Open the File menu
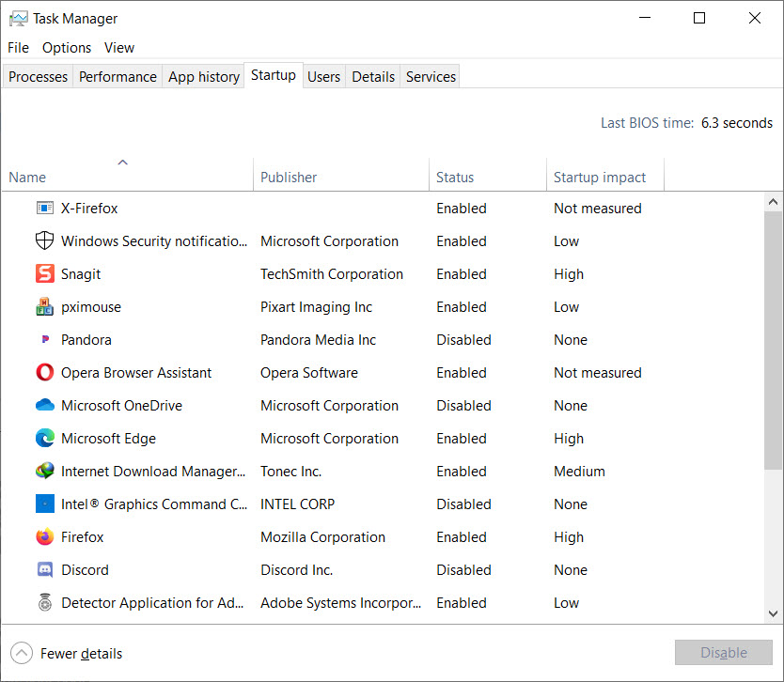This screenshot has height=682, width=784. [18, 48]
